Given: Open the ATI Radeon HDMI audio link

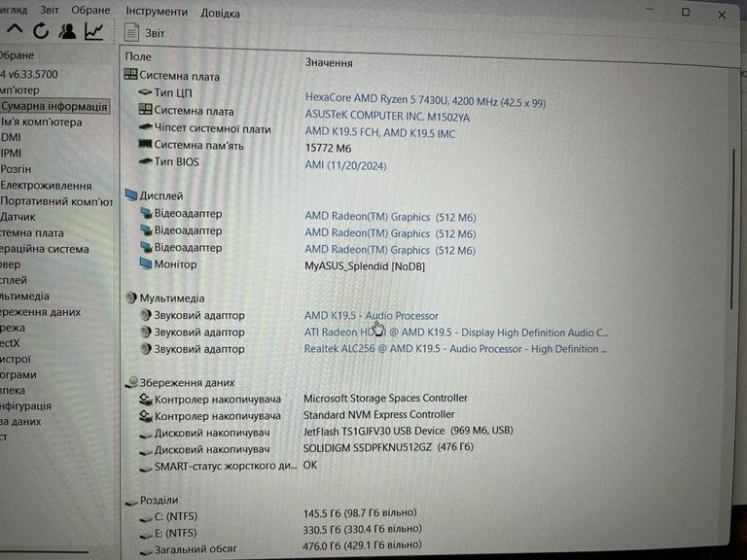Looking at the screenshot, I should [x=456, y=332].
